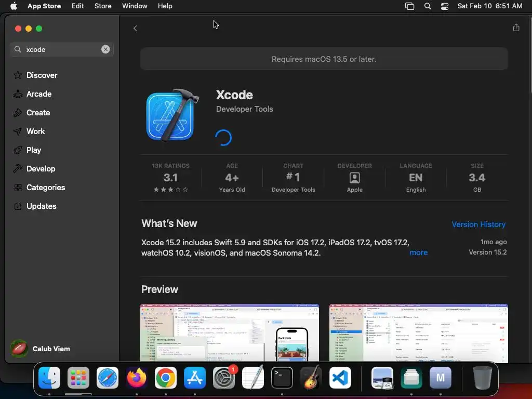This screenshot has width=532, height=399.
Task: Open Spotlight search in menu bar
Action: click(428, 6)
